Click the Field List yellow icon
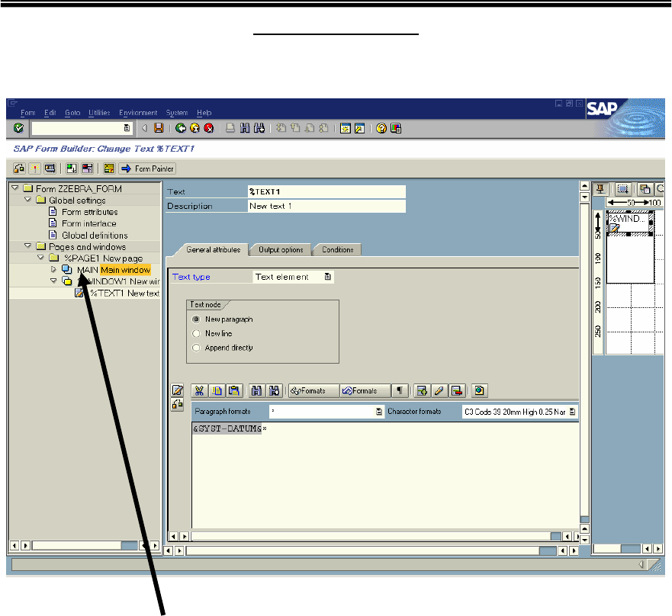Viewport: 672px width, 616px height. pyautogui.click(x=109, y=168)
